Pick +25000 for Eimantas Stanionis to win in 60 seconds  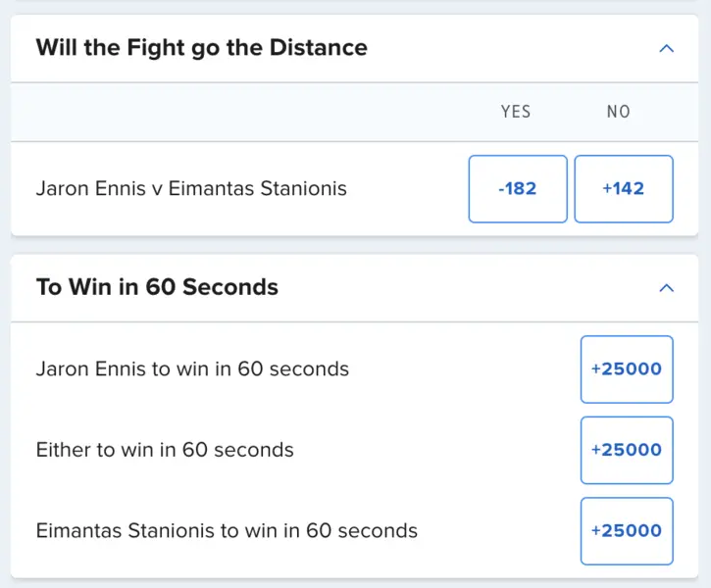(626, 530)
